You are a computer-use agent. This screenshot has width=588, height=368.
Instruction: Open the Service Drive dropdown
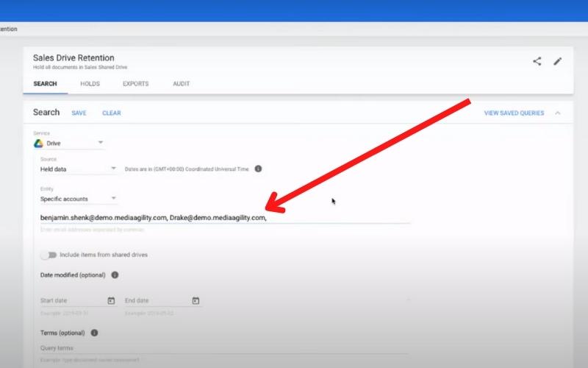69,143
